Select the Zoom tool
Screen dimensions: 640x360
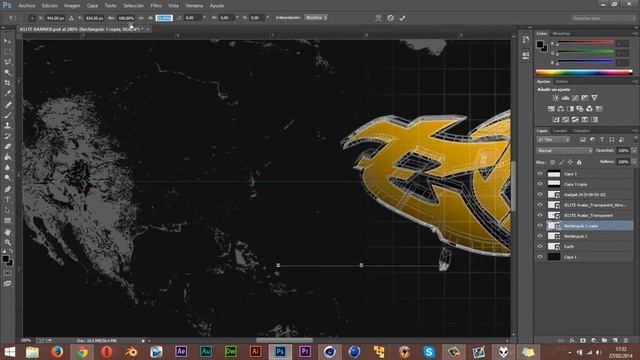coord(7,242)
